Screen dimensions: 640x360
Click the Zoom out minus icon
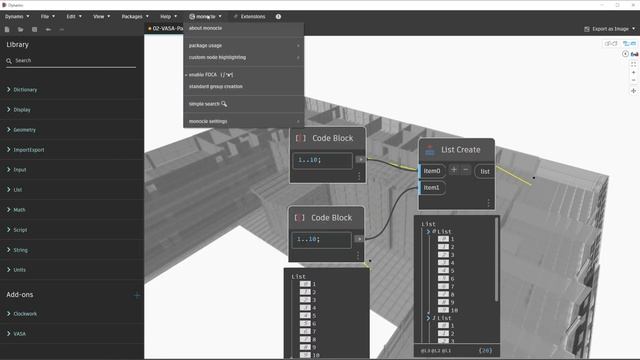coord(633,80)
